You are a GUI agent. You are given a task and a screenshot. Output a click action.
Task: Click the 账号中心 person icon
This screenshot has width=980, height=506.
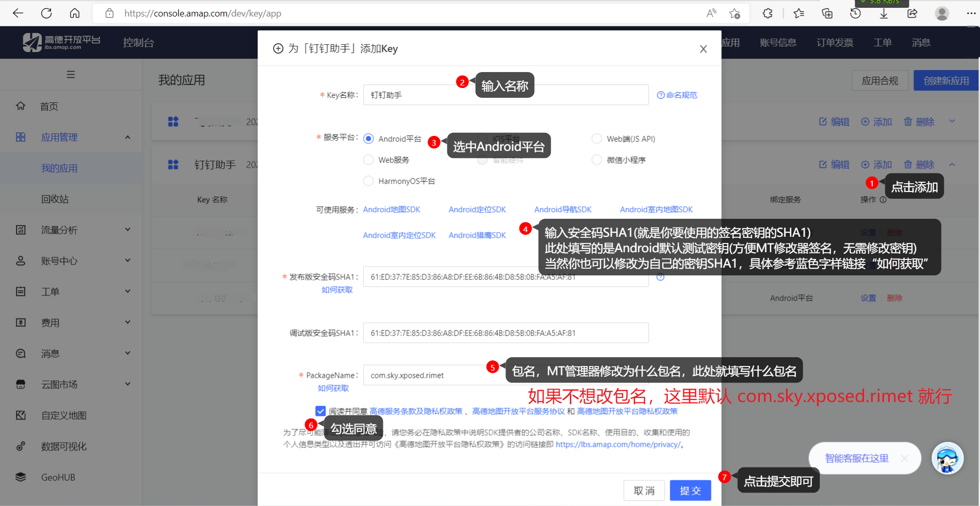click(x=21, y=260)
